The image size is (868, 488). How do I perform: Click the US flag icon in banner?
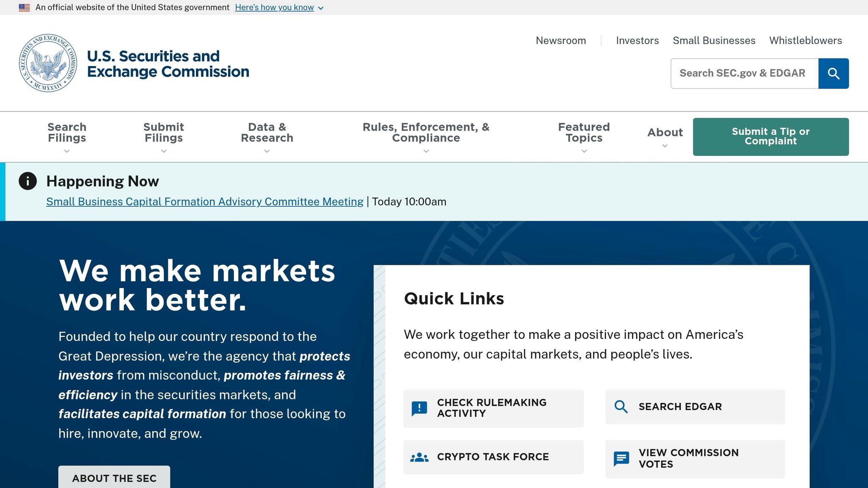click(x=24, y=8)
